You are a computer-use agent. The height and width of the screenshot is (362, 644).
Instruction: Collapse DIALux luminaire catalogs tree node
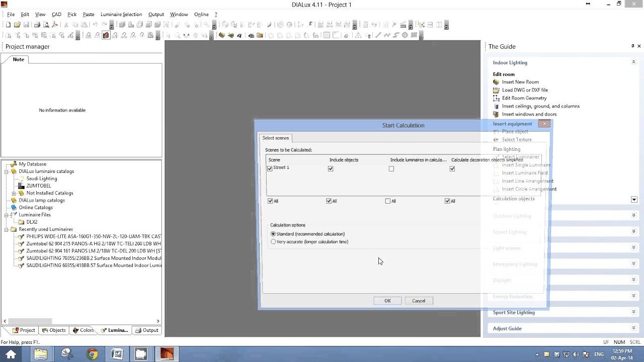(x=7, y=171)
